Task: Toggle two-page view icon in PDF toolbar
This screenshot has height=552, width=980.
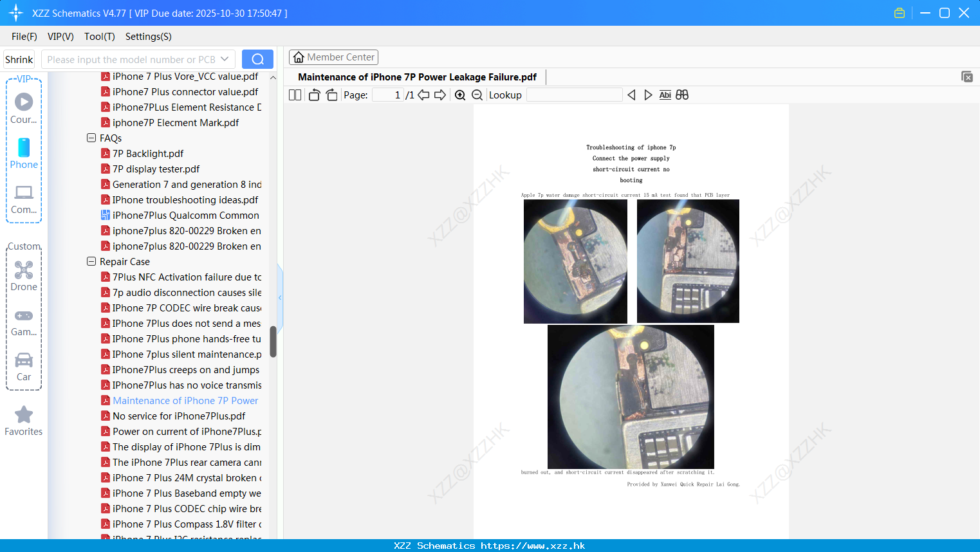Action: [295, 95]
